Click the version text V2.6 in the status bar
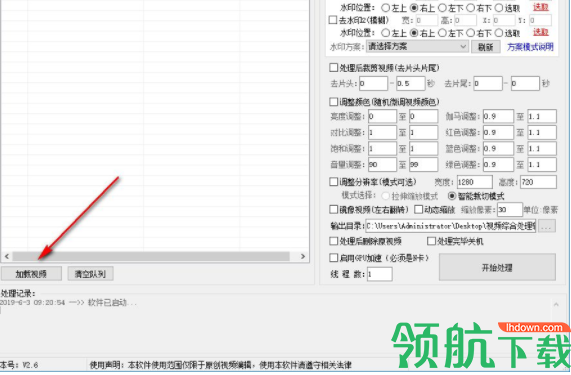The height and width of the screenshot is (375, 571). 30,365
